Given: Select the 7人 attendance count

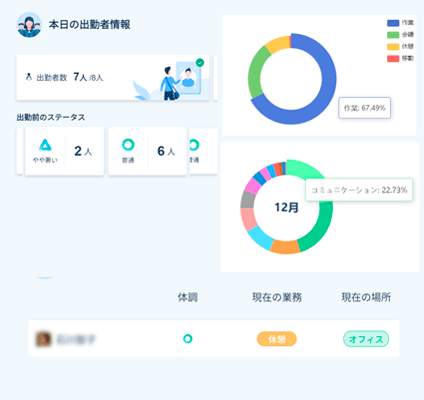Looking at the screenshot, I should click(x=80, y=77).
